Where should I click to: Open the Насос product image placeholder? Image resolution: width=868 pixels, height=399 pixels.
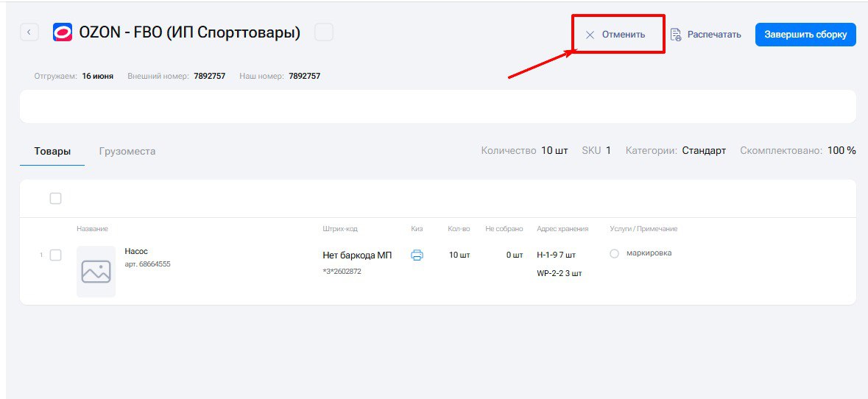[x=96, y=271]
